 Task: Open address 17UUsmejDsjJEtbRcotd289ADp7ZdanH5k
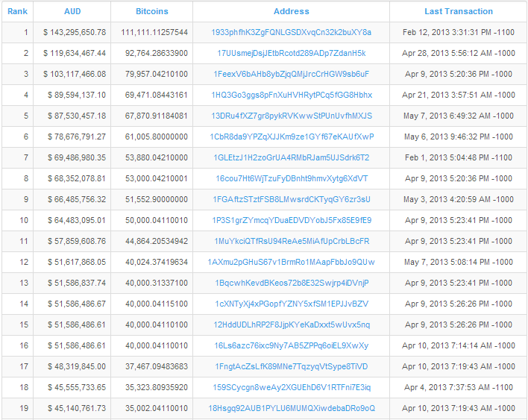(x=291, y=54)
